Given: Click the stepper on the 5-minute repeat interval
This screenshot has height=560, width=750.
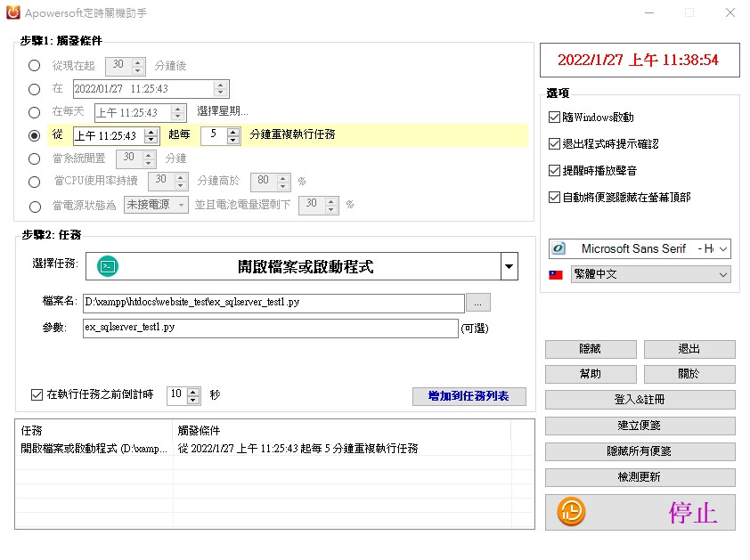Looking at the screenshot, I should pos(233,136).
